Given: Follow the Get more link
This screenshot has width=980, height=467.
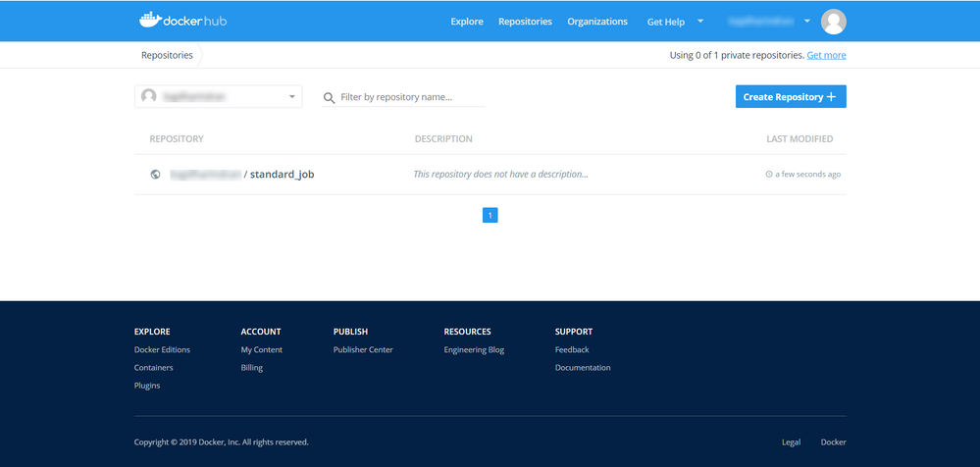Looking at the screenshot, I should (x=826, y=55).
